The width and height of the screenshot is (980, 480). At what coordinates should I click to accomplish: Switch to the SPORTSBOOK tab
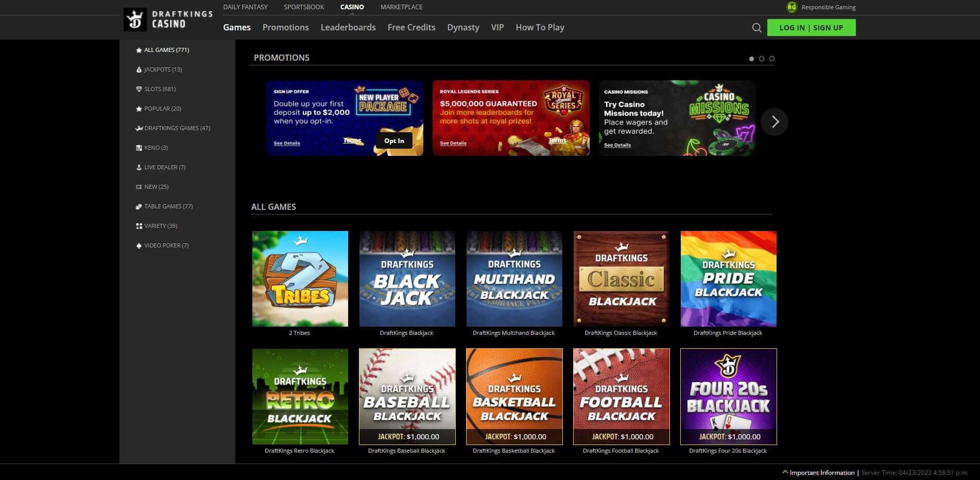[x=303, y=7]
